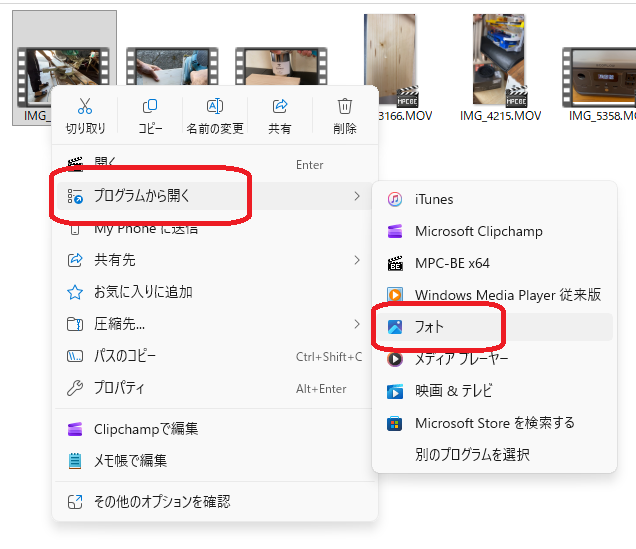Viewport: 636px width, 549px height.
Task: Open その他のオプションを確認 entry
Action: tap(215, 502)
